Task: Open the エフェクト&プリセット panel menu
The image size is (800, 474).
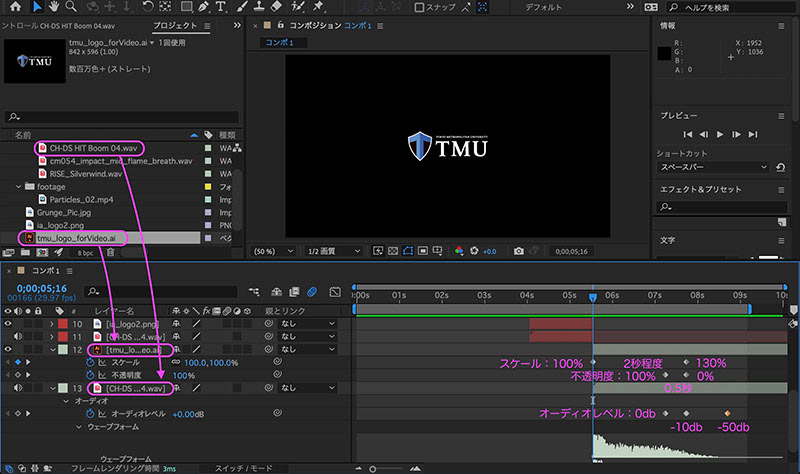Action: coord(781,189)
